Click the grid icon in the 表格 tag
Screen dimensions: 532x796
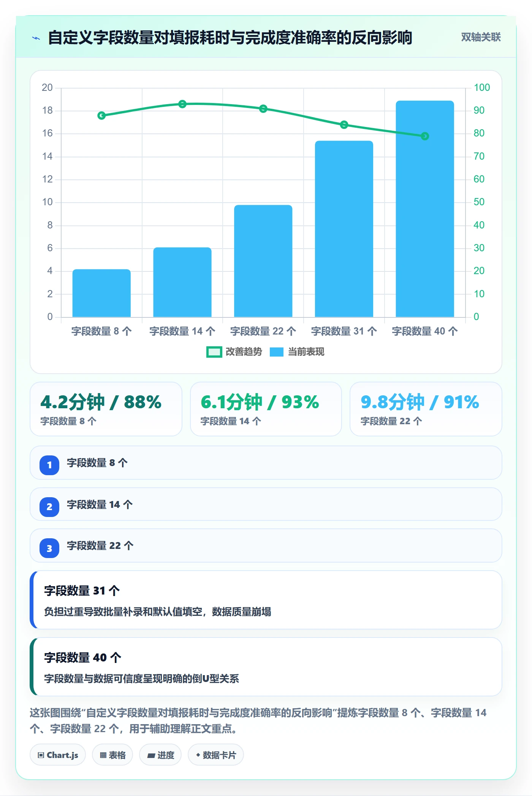tap(103, 755)
